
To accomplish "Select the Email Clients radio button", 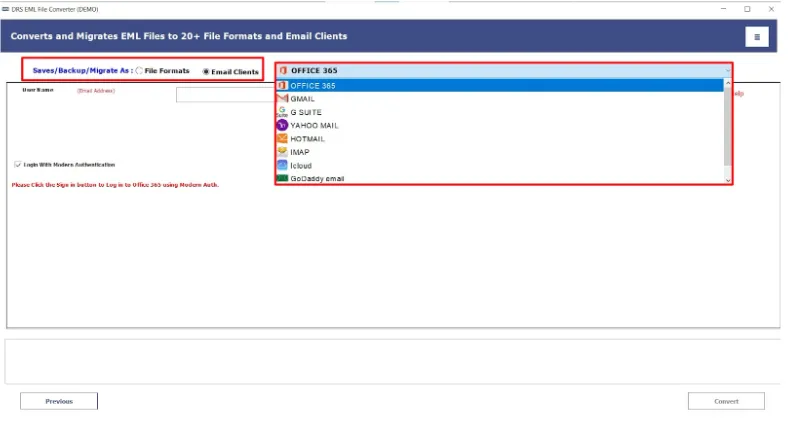I will tap(206, 72).
